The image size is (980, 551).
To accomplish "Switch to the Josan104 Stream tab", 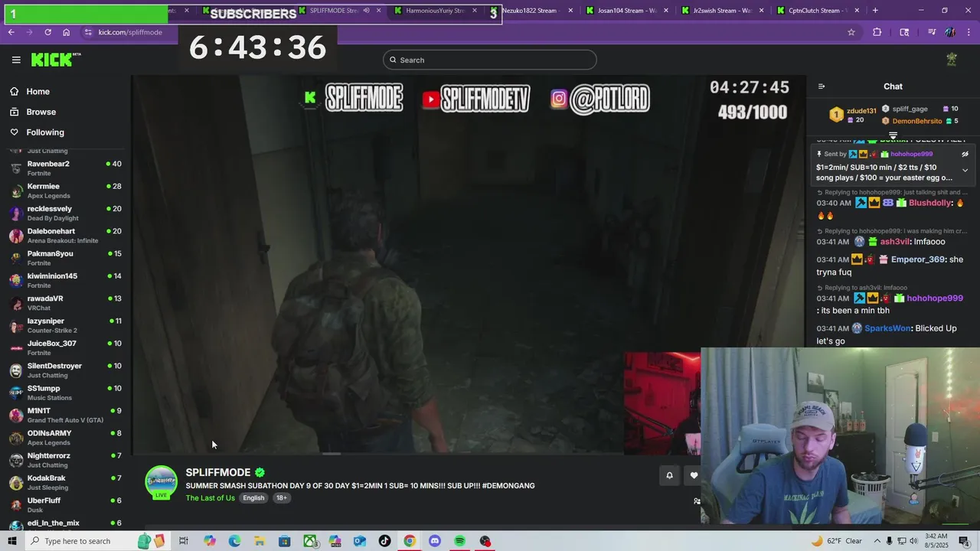I will (627, 11).
